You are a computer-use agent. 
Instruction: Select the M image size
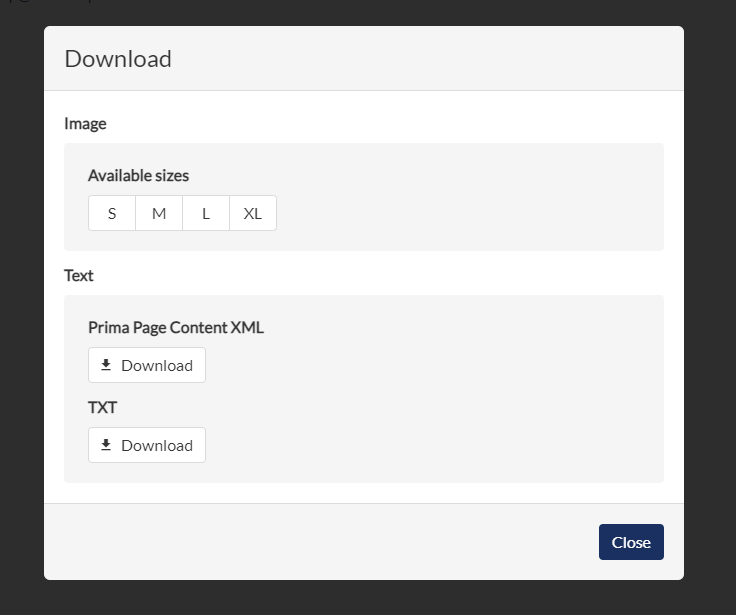pos(159,213)
